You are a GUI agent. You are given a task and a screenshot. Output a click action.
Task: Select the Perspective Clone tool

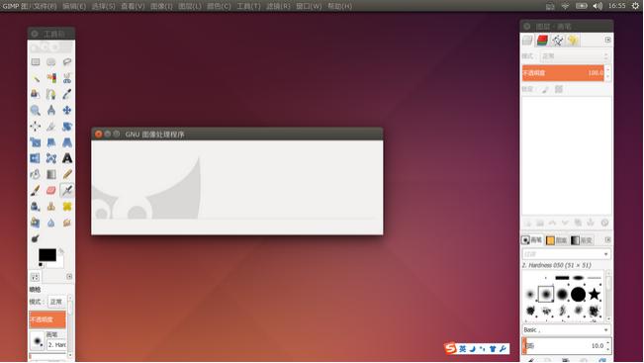click(36, 223)
